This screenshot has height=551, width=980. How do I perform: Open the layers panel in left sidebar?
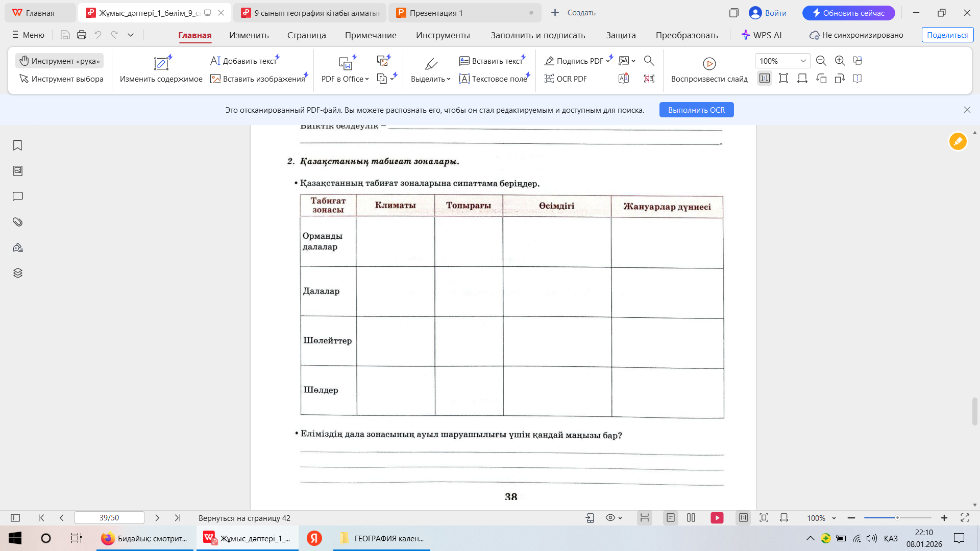tap(17, 273)
